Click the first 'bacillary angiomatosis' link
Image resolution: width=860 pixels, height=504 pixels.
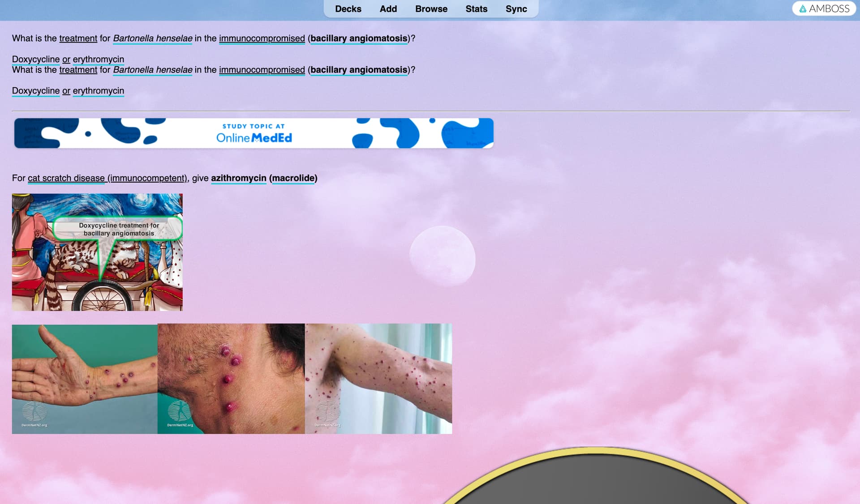(x=359, y=38)
